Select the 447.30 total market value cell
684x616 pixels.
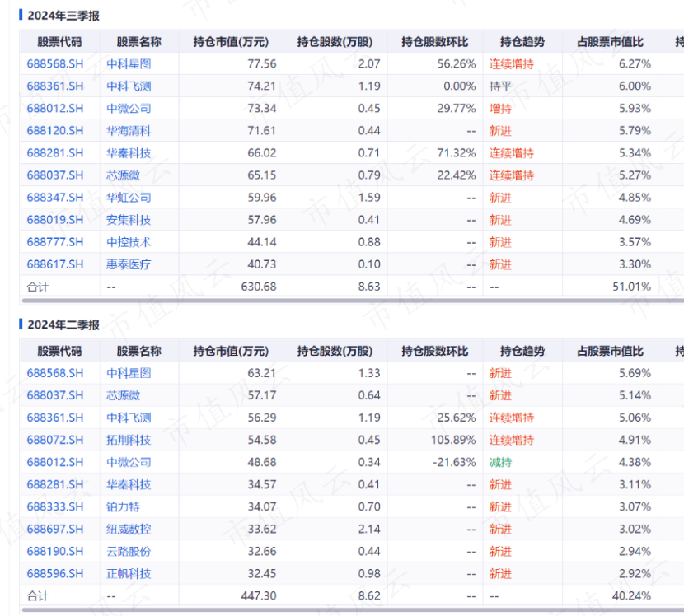coord(259,595)
